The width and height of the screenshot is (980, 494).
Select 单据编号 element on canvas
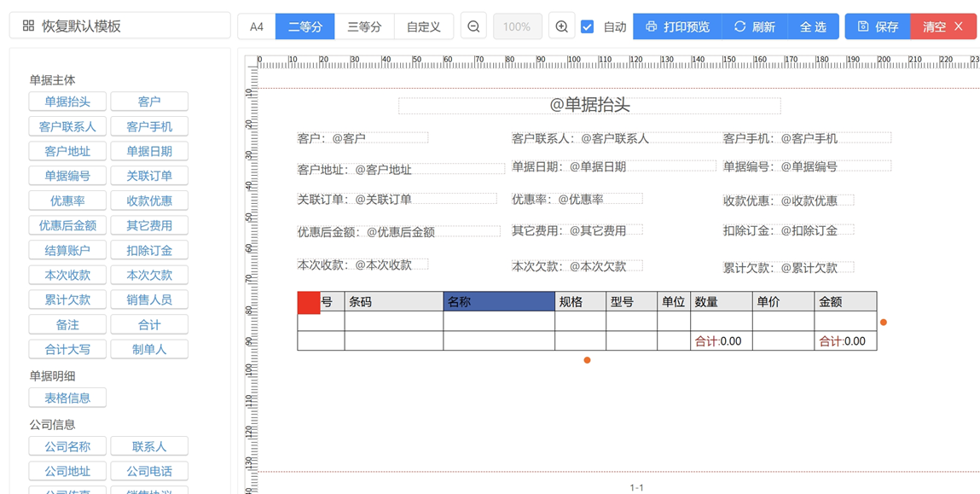click(807, 166)
